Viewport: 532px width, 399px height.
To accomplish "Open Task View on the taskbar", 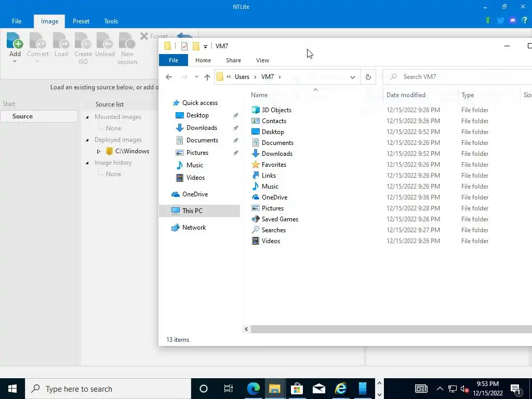I will coord(229,389).
